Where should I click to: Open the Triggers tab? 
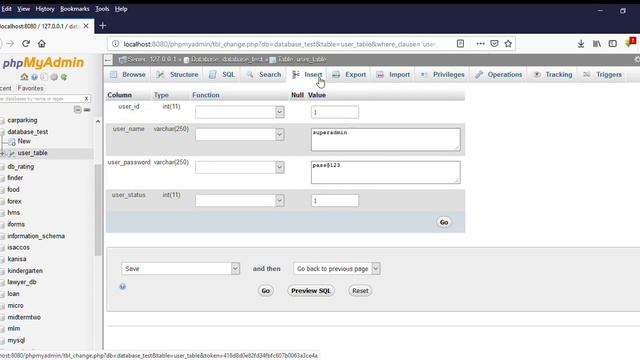[602, 75]
